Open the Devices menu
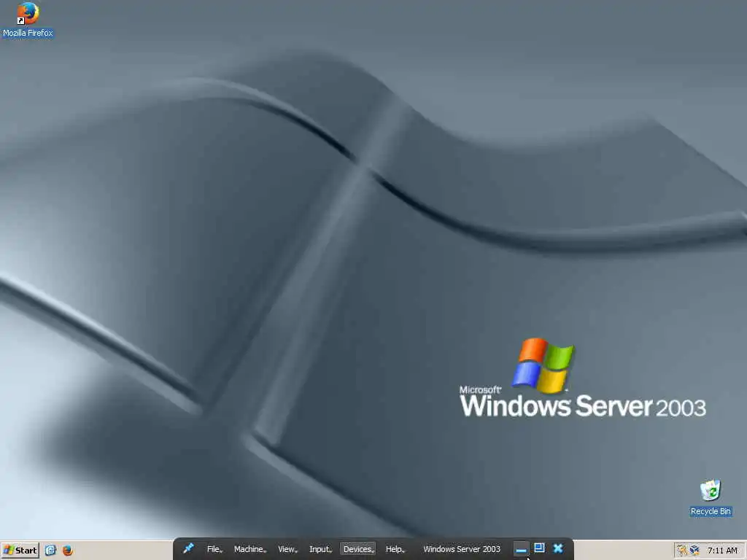 357,549
